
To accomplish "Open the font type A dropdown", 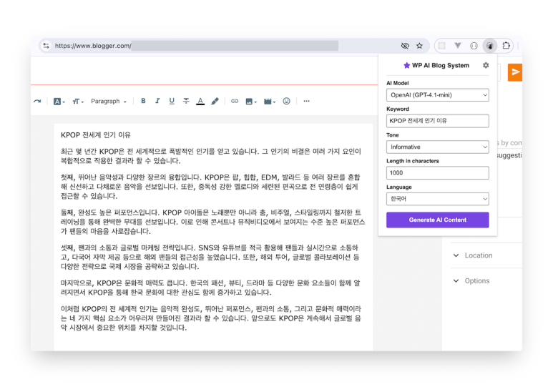I will pyautogui.click(x=59, y=102).
